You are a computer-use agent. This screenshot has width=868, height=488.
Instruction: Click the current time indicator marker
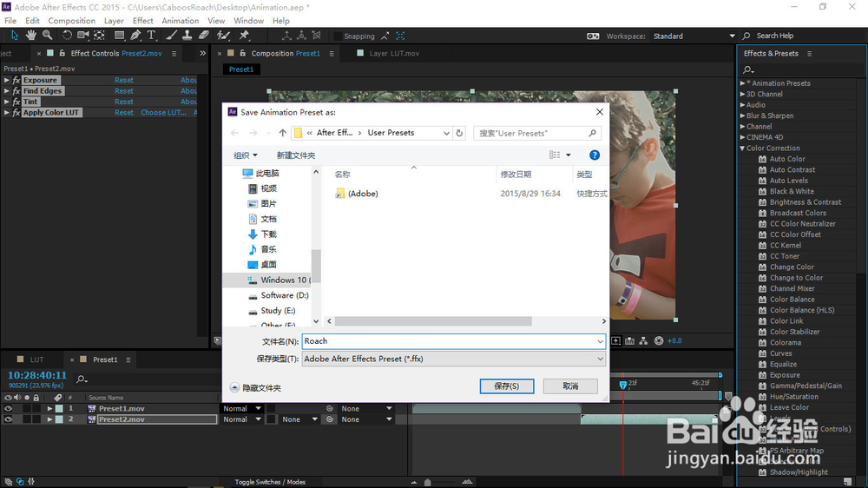point(622,385)
